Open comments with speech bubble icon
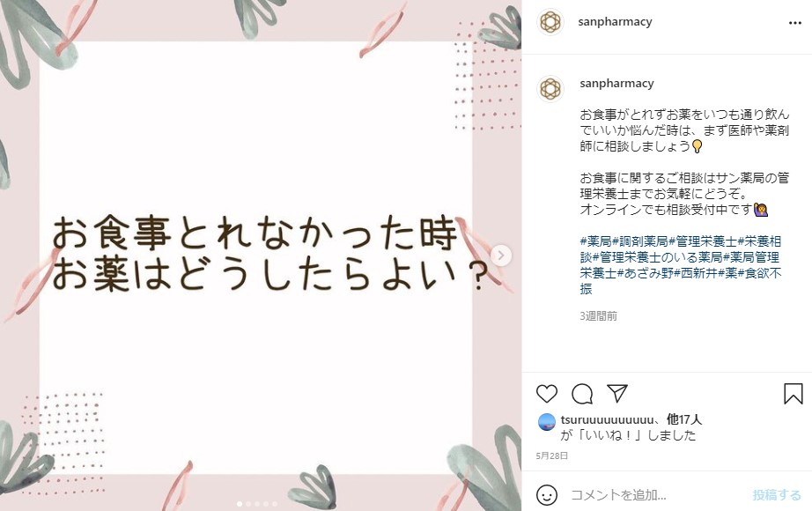 (582, 394)
